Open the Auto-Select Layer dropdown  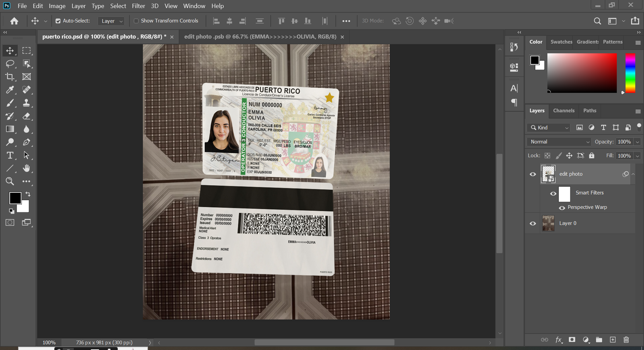(111, 21)
